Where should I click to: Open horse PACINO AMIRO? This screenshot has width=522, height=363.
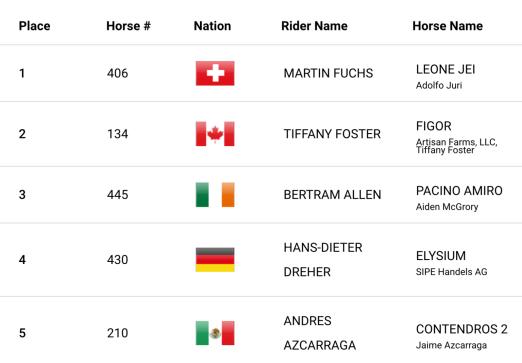tap(459, 191)
